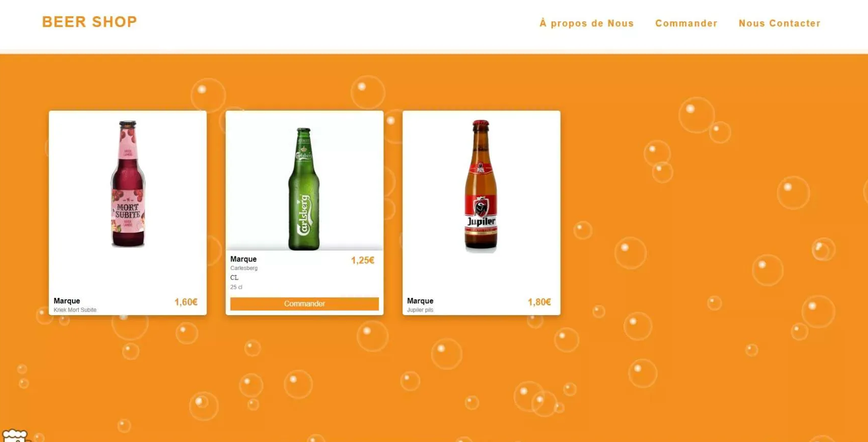Click the 1,60€ price
The image size is (868, 442).
point(186,302)
